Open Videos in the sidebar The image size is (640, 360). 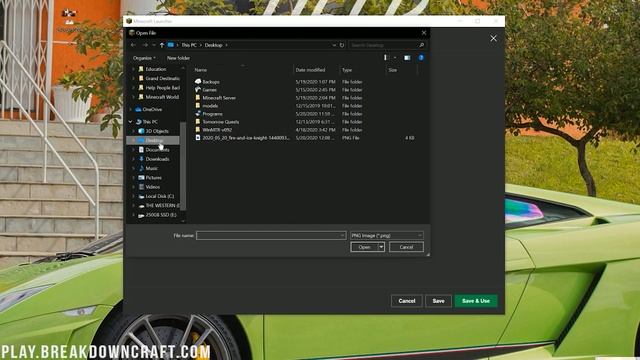(x=152, y=187)
